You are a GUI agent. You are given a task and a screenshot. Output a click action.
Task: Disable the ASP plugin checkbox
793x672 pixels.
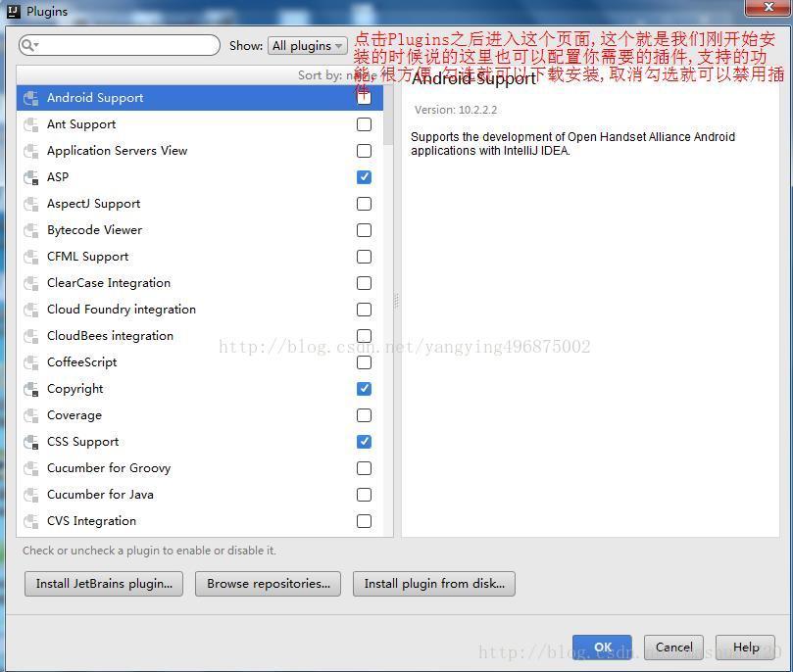point(364,177)
